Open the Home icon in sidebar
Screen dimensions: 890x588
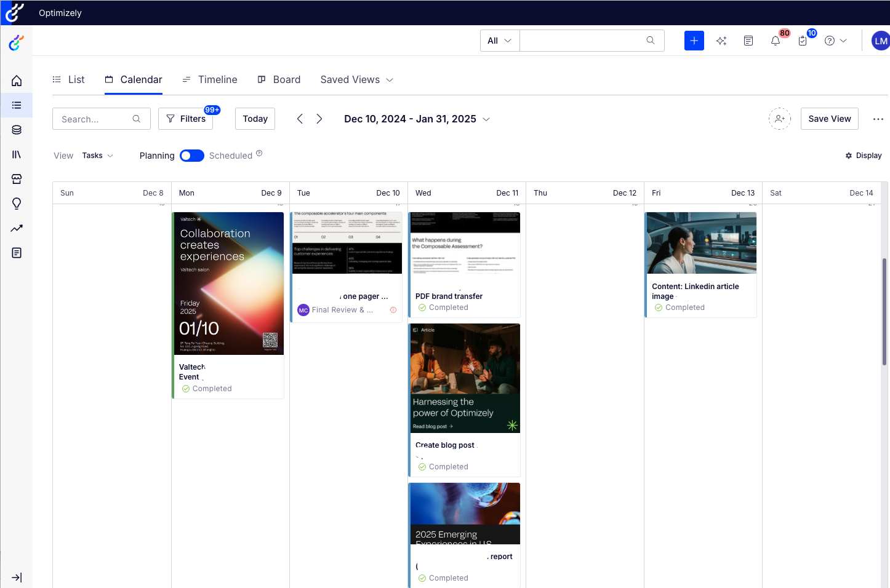pos(17,81)
